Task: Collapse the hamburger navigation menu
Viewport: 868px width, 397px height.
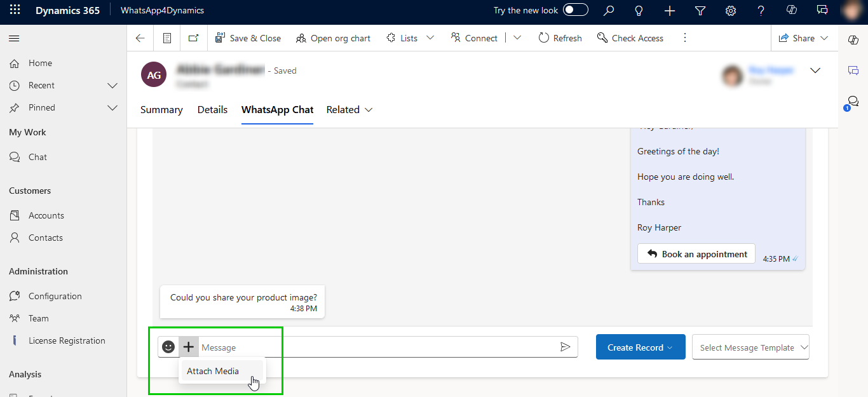Action: [x=14, y=39]
